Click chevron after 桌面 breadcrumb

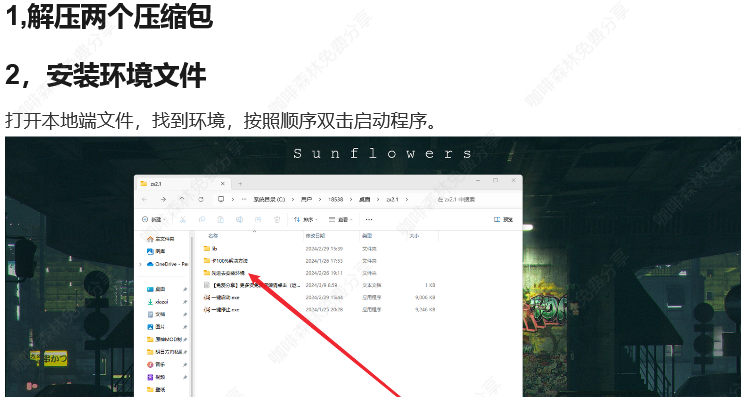point(378,199)
